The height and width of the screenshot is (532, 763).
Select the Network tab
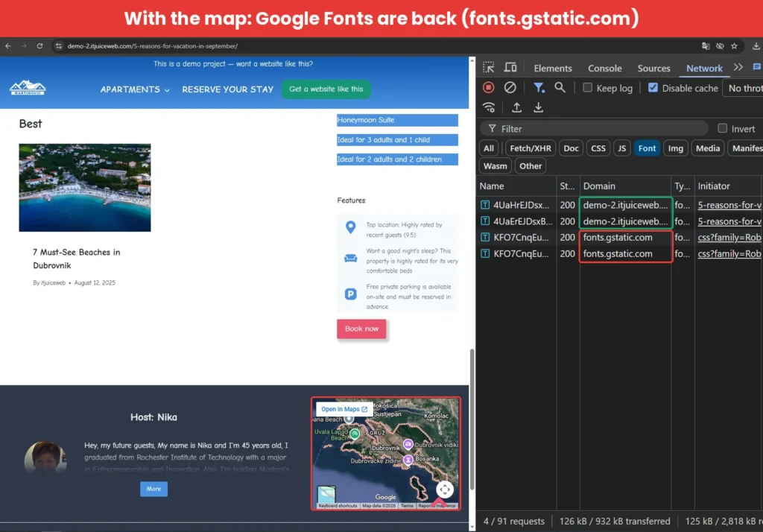(x=704, y=68)
